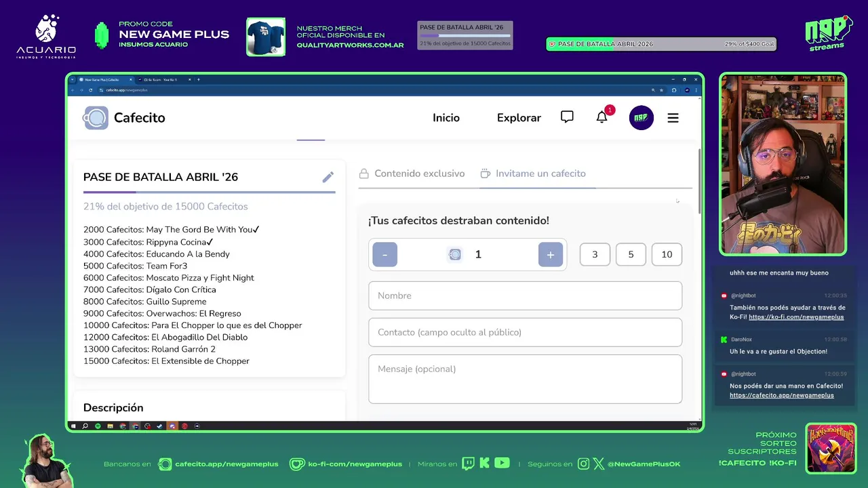The image size is (868, 488).
Task: Click '3000 Cafecitos: Rippyna Cocina' row
Action: pos(149,242)
